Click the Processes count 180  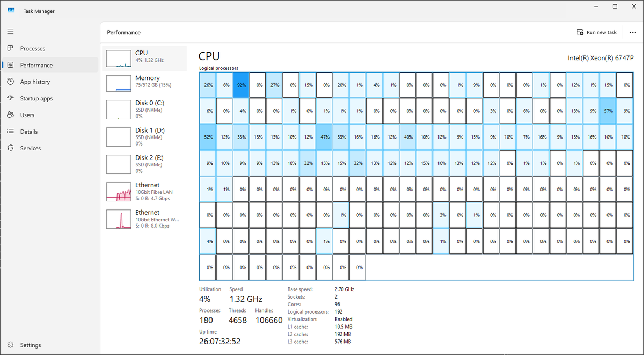206,320
